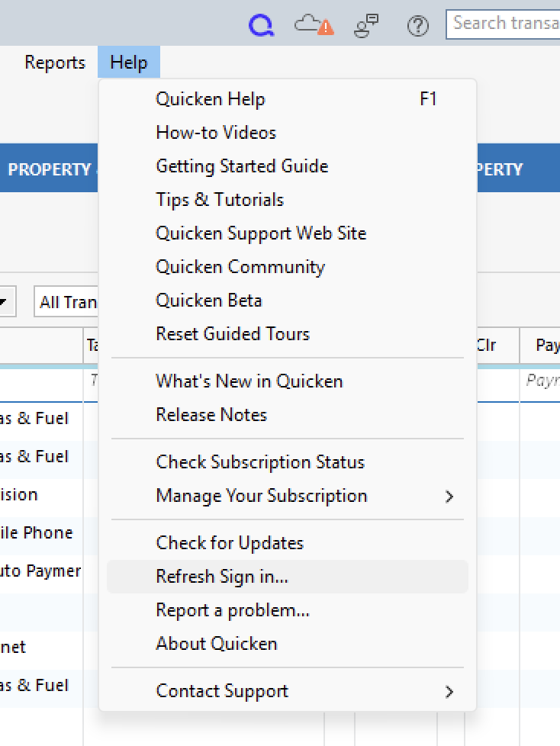This screenshot has width=560, height=746.
Task: View Release Notes
Action: (x=288, y=415)
